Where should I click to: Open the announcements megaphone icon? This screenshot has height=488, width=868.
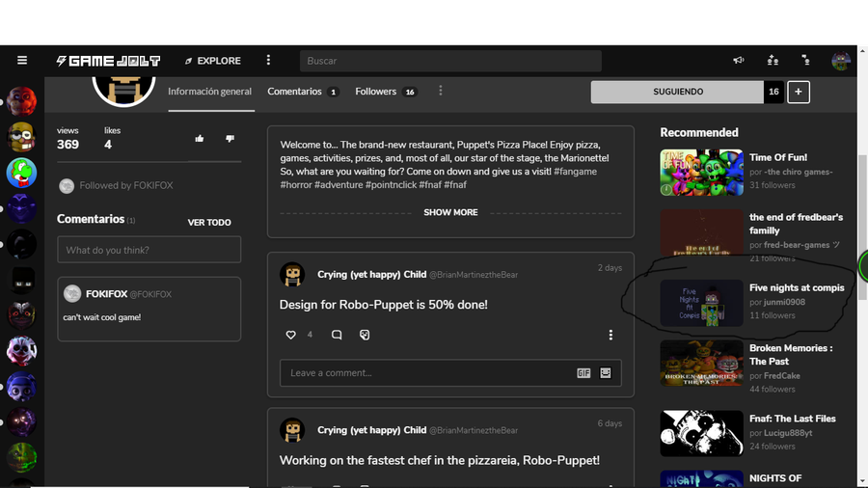[x=739, y=61]
